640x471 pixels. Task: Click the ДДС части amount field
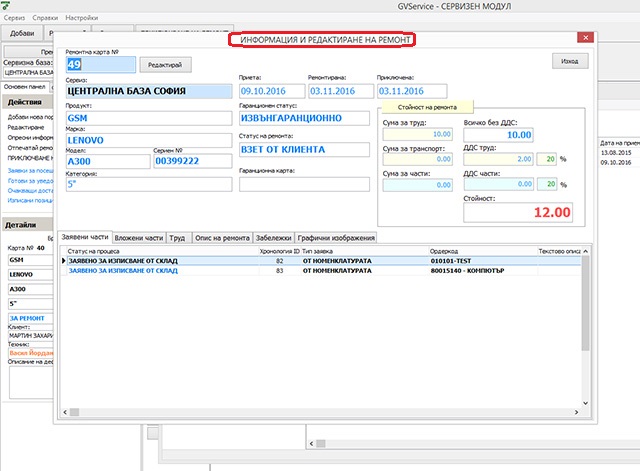point(498,184)
